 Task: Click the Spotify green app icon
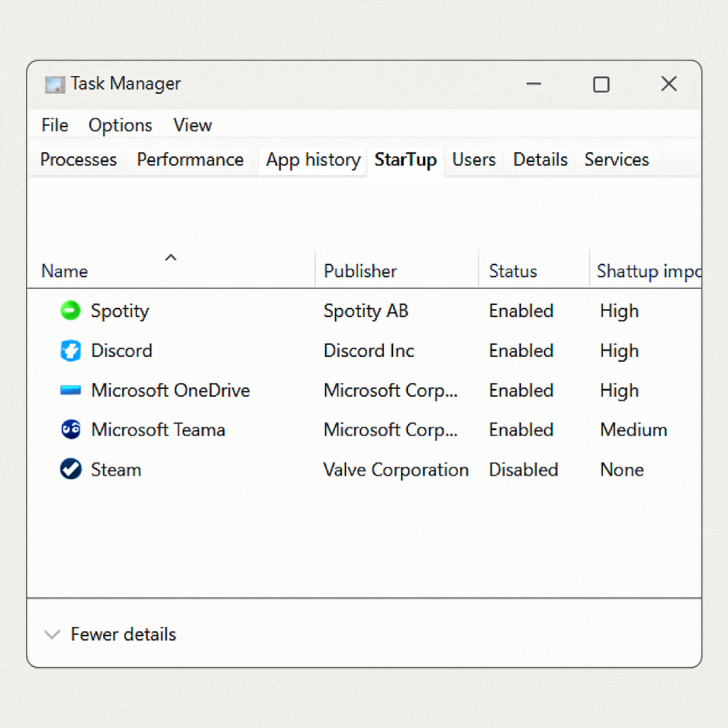(70, 311)
